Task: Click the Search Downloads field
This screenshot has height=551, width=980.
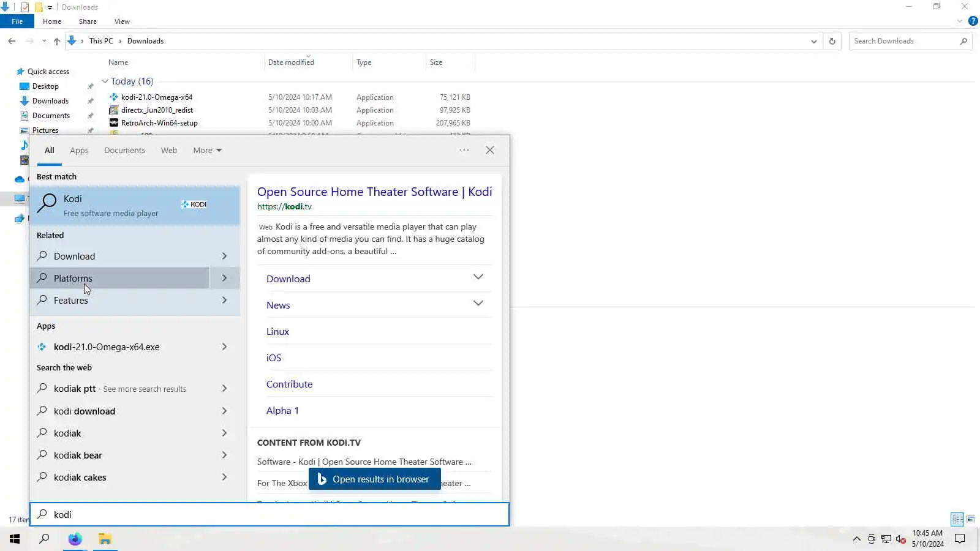Action: coord(910,41)
